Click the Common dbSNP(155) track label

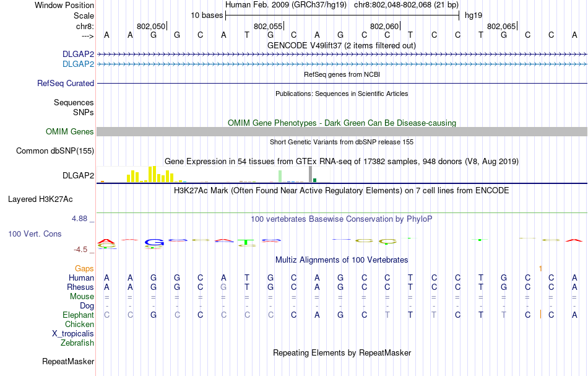[x=54, y=151]
